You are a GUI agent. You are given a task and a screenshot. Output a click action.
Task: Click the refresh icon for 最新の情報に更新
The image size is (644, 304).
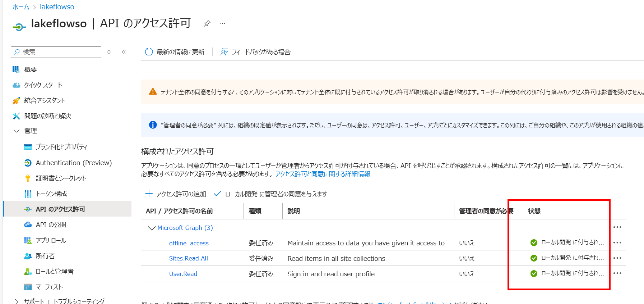pos(149,52)
